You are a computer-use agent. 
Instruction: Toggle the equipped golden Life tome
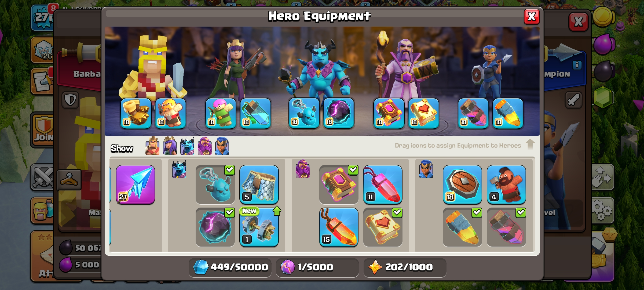[383, 227]
